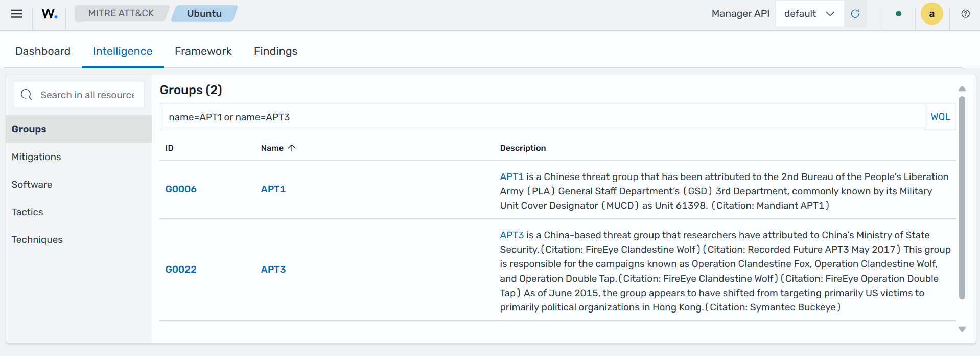The width and height of the screenshot is (980, 356).
Task: Click the search magnifier icon
Action: click(27, 95)
